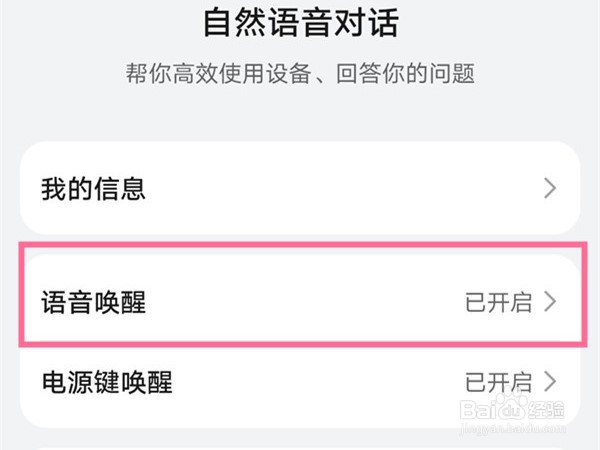Tap the subtitle 帮你高效使用设备、回答你的问题
The width and height of the screenshot is (600, 450).
[300, 73]
